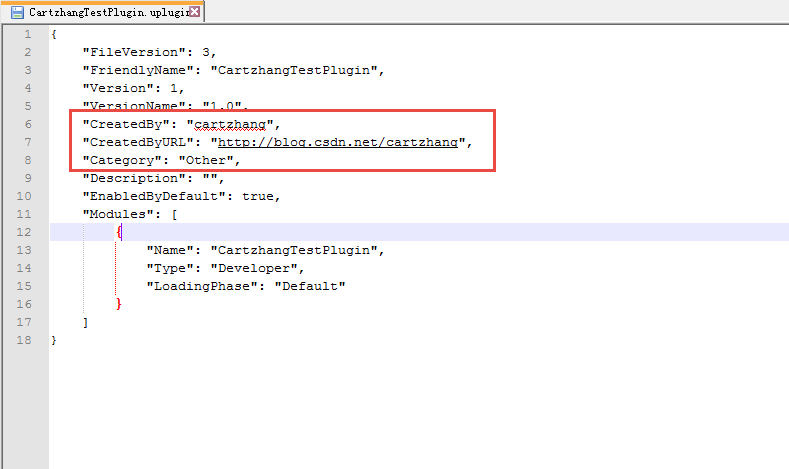Click the "FriendlyName" key text
The width and height of the screenshot is (789, 469).
coord(138,70)
